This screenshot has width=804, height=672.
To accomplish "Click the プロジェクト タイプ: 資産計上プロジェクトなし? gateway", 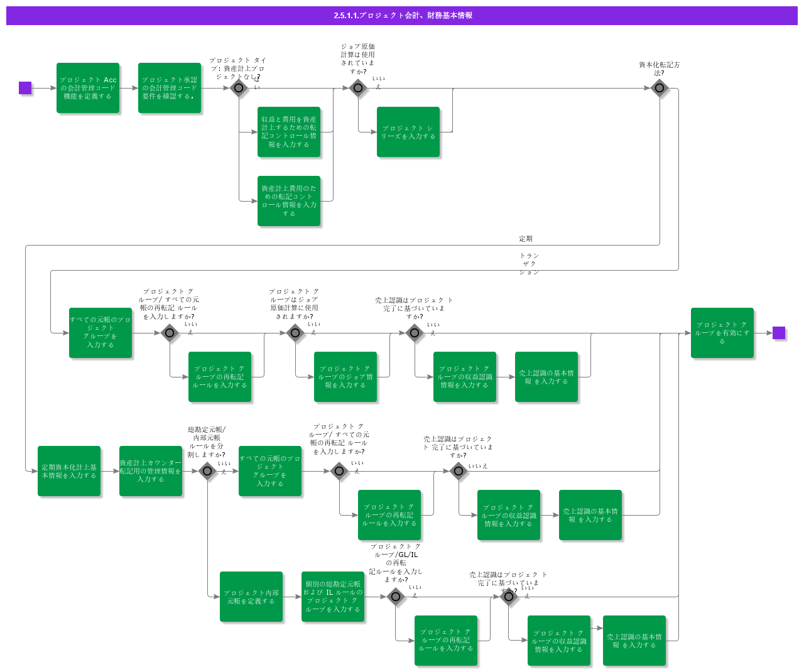I will [x=239, y=88].
